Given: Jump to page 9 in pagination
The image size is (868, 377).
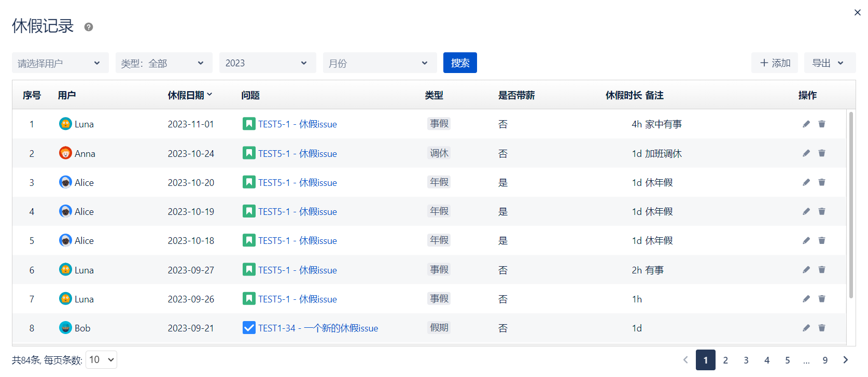Looking at the screenshot, I should 825,360.
